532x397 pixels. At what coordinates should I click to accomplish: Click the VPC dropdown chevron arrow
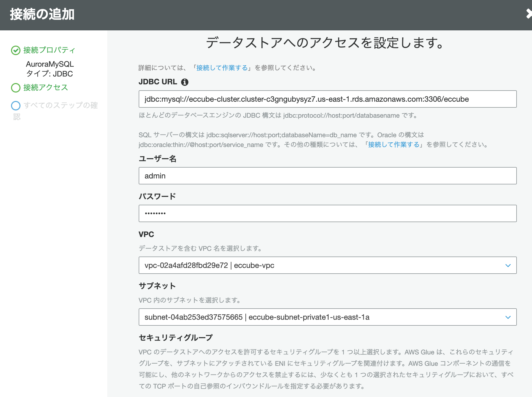pyautogui.click(x=508, y=265)
